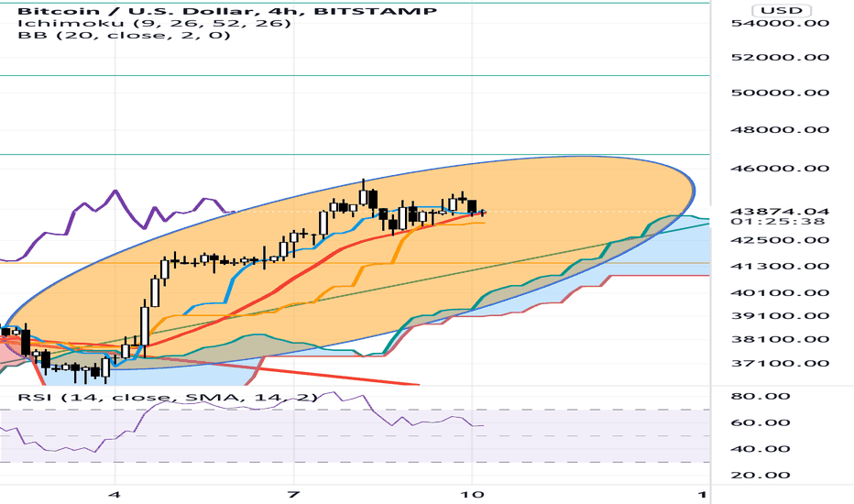Click date label 7 on time axis
Viewport: 854px width, 504px height.
click(x=293, y=495)
